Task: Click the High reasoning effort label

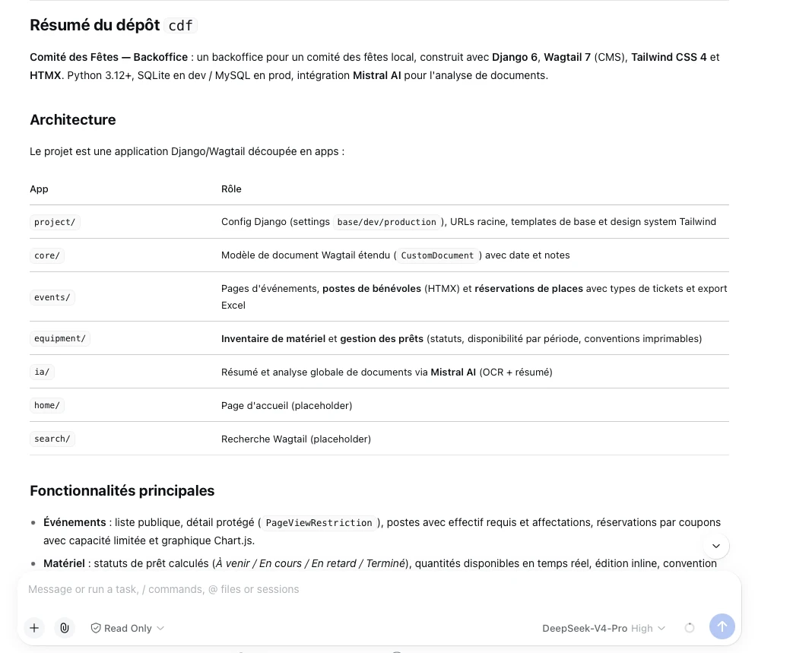Action: pos(642,628)
